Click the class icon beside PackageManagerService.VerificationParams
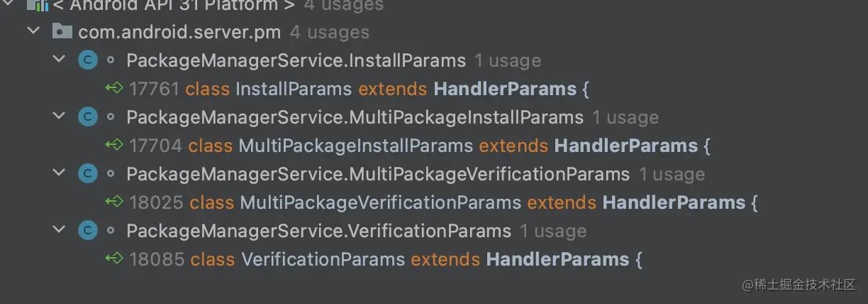 tap(87, 231)
